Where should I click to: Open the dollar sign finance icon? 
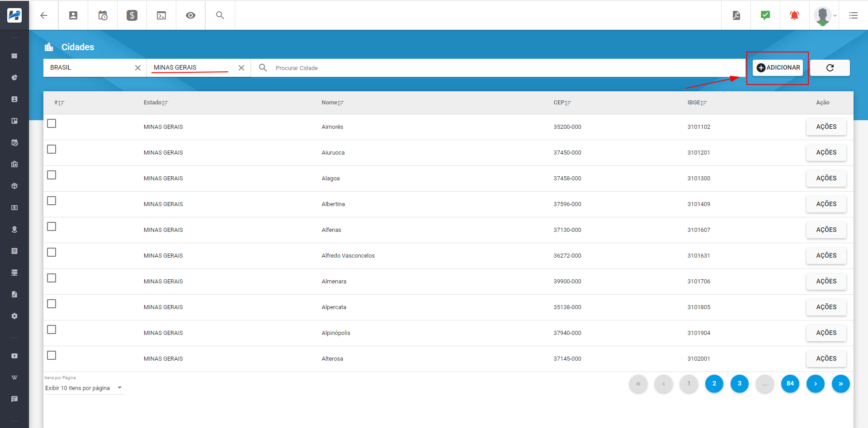point(132,15)
